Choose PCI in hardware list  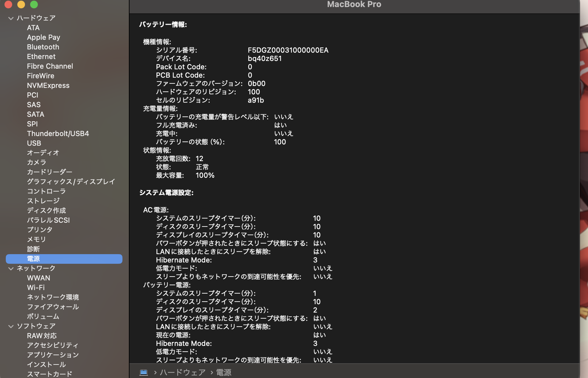coord(32,95)
